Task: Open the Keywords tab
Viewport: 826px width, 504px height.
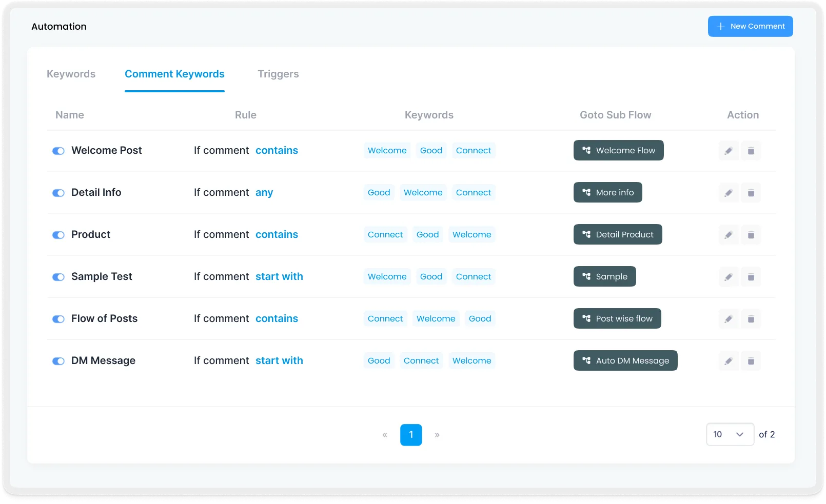Action: coord(71,74)
